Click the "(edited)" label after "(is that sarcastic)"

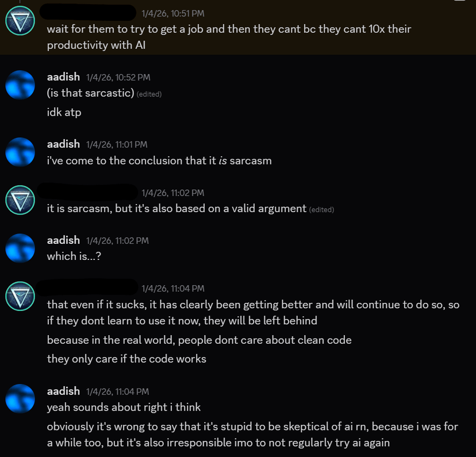pyautogui.click(x=149, y=94)
